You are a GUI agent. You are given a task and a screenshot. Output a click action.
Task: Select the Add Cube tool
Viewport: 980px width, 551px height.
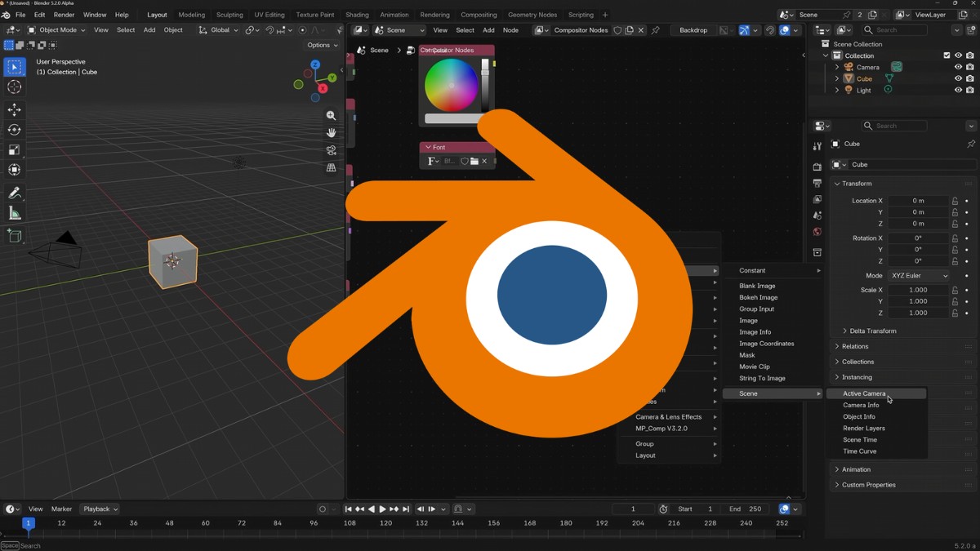pyautogui.click(x=15, y=236)
